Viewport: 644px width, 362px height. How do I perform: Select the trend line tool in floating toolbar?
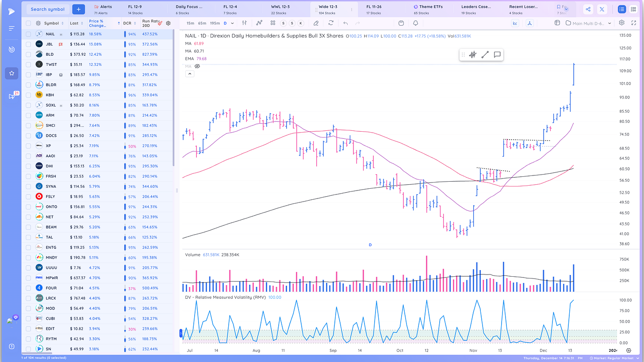click(485, 55)
